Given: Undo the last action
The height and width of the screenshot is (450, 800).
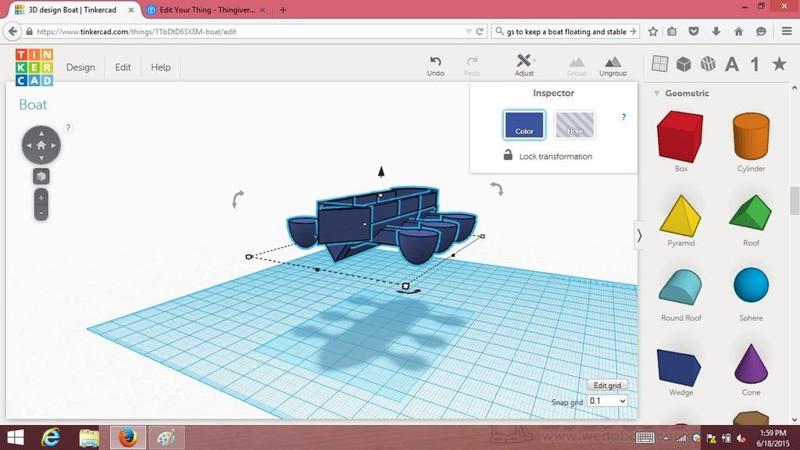Looking at the screenshot, I should tap(435, 66).
